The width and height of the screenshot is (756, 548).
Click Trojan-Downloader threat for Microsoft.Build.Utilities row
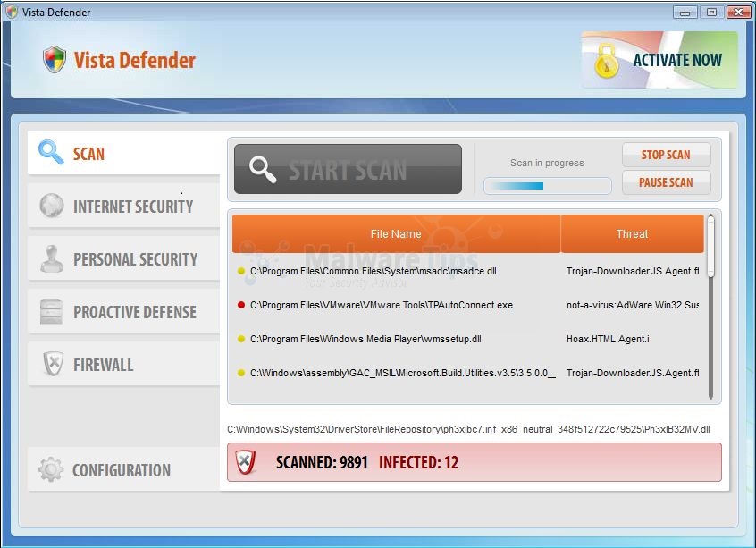click(633, 373)
